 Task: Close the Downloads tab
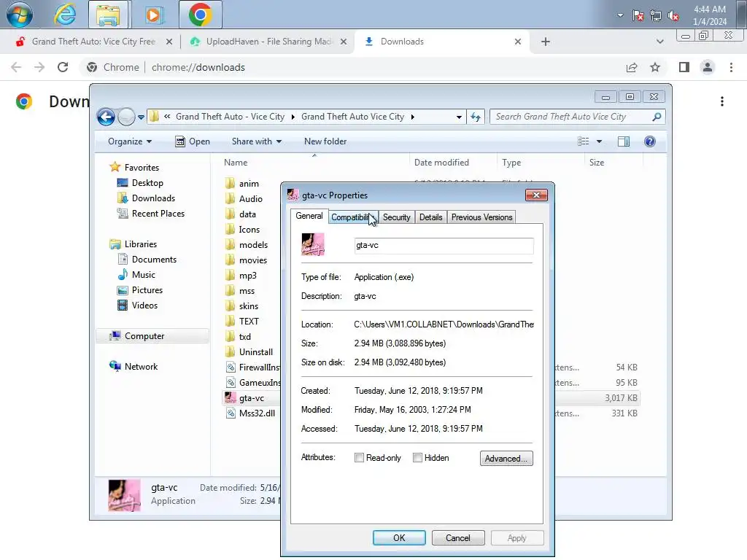(x=518, y=42)
